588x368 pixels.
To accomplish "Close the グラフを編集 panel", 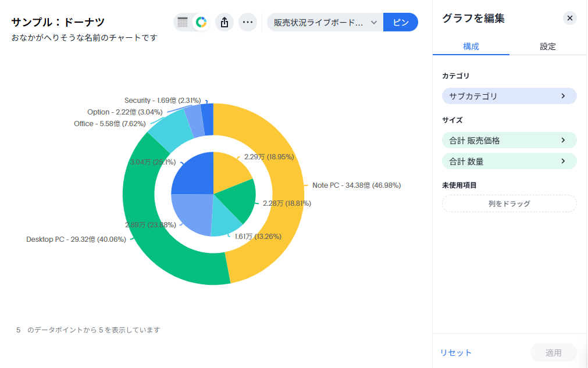I will (x=570, y=18).
